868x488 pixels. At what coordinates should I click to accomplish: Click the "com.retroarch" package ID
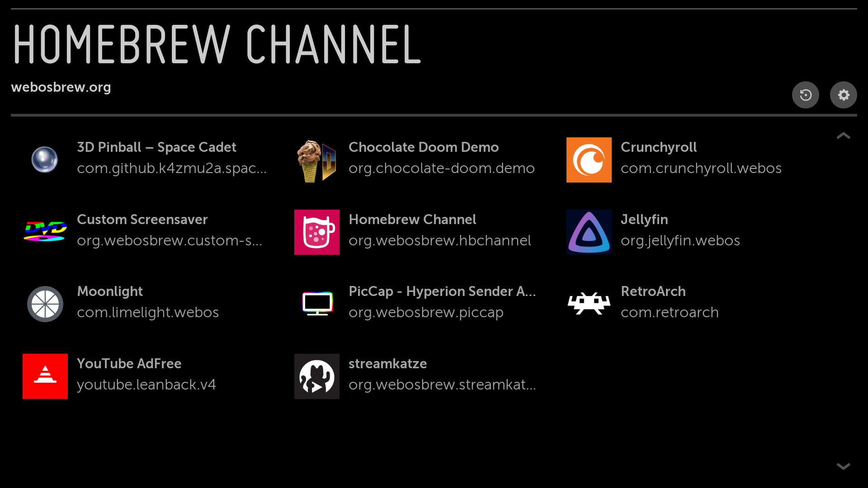670,313
